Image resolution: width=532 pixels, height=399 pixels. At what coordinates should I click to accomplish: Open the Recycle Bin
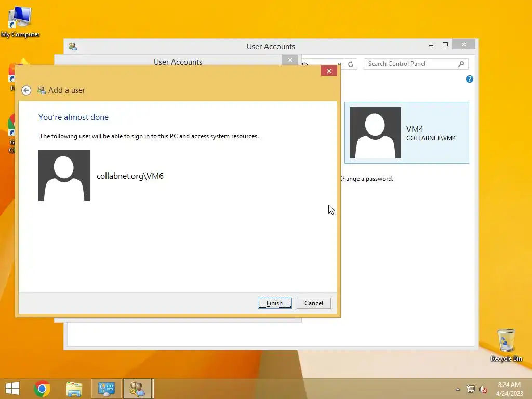click(506, 345)
